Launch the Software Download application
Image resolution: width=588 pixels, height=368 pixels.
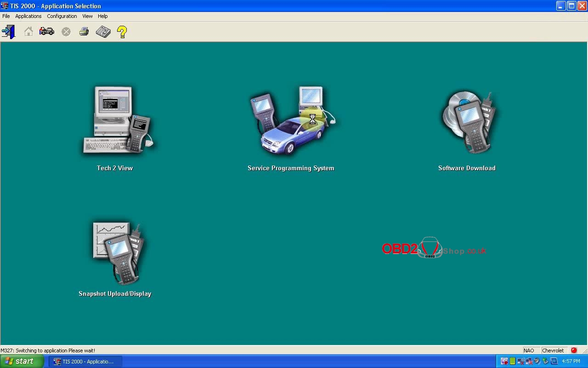[467, 122]
